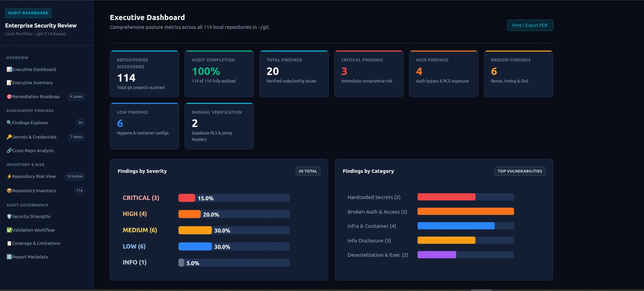644x291 pixels.
Task: Click the Broken Auth & Access bar
Action: pos(466,211)
